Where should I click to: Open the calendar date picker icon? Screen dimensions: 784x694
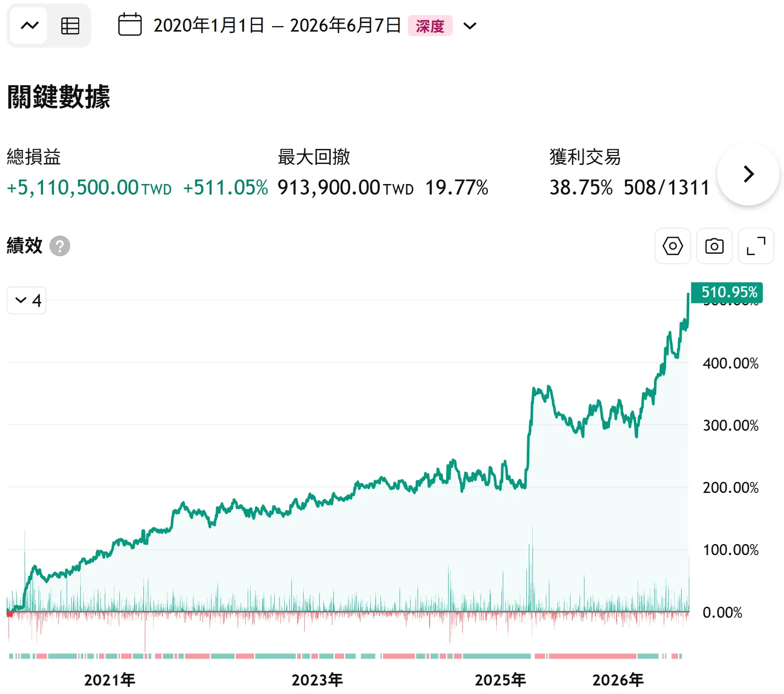[x=130, y=25]
